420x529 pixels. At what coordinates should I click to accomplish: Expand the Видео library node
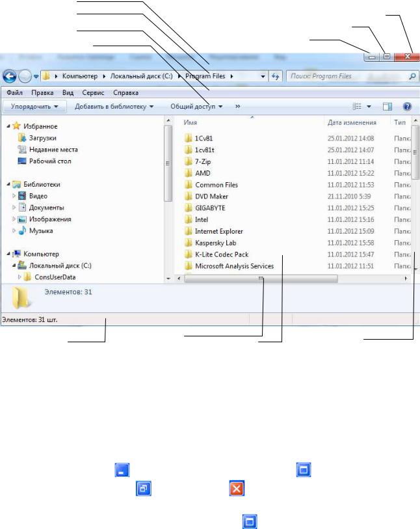14,196
